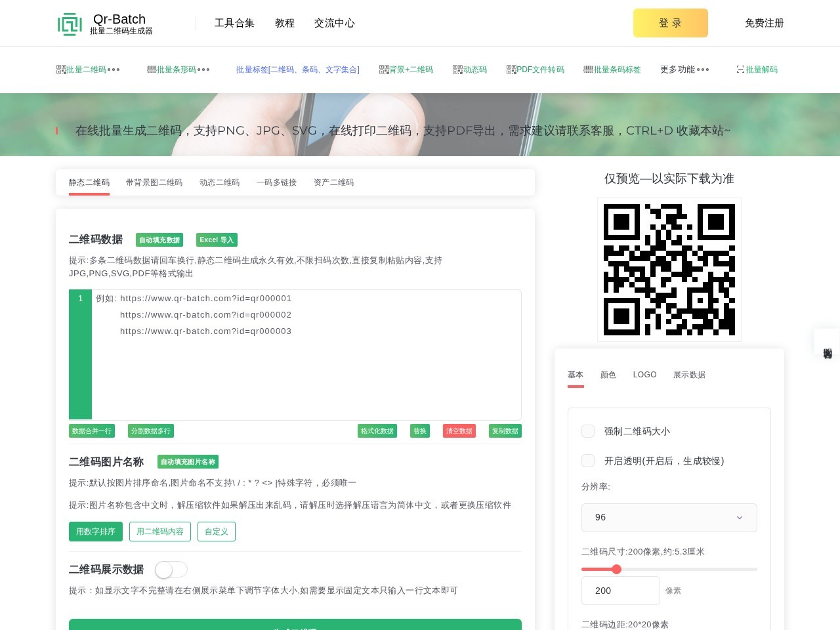Click the Excel 导入 button
Screen dimensions: 840x630
click(217, 240)
